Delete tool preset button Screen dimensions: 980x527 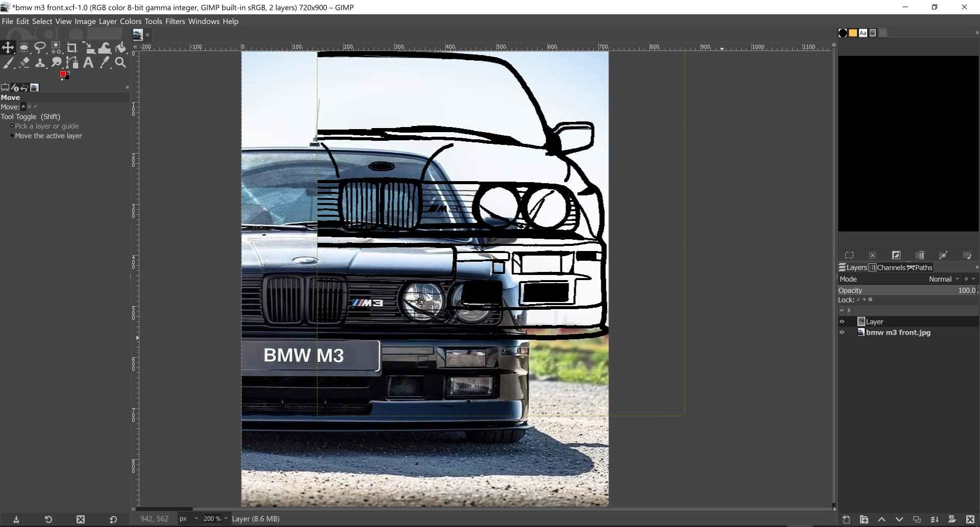click(81, 519)
